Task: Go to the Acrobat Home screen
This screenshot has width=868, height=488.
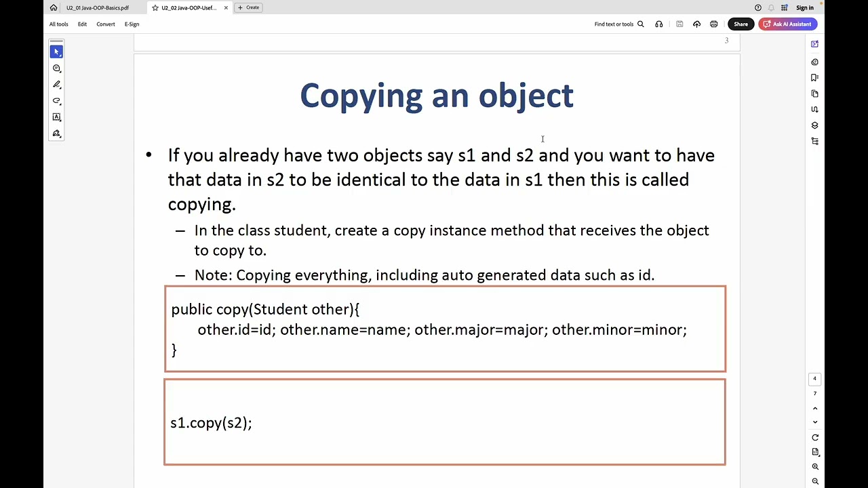Action: (x=54, y=7)
